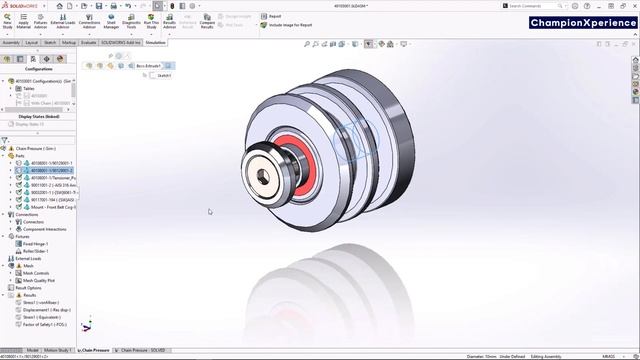Click the Include Image for Report icon
The height and width of the screenshot is (360, 640).
(x=264, y=25)
